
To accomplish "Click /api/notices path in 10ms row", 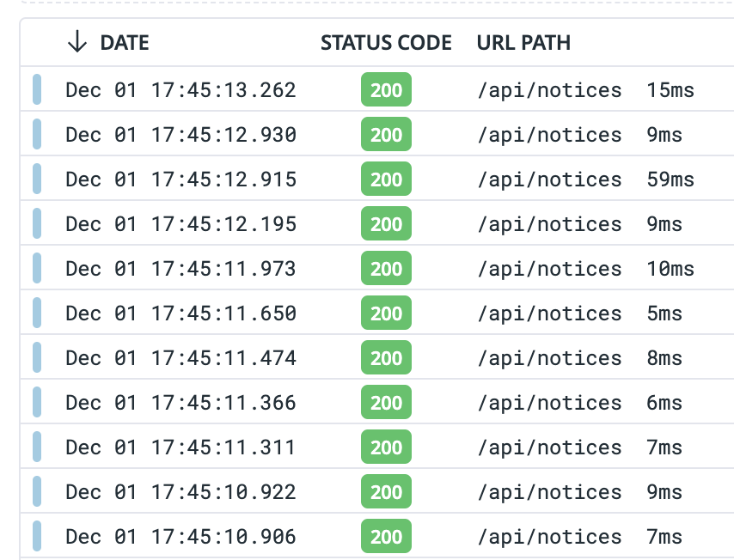I will (549, 269).
